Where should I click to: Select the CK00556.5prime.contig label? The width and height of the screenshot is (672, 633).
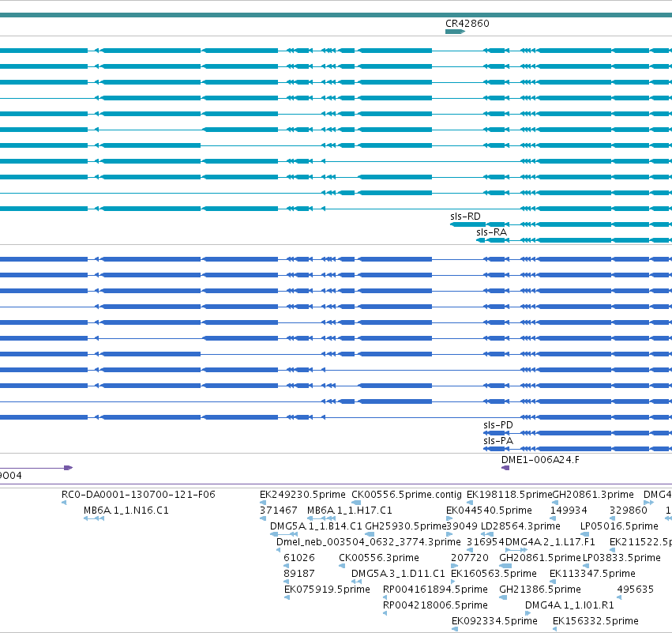click(407, 495)
